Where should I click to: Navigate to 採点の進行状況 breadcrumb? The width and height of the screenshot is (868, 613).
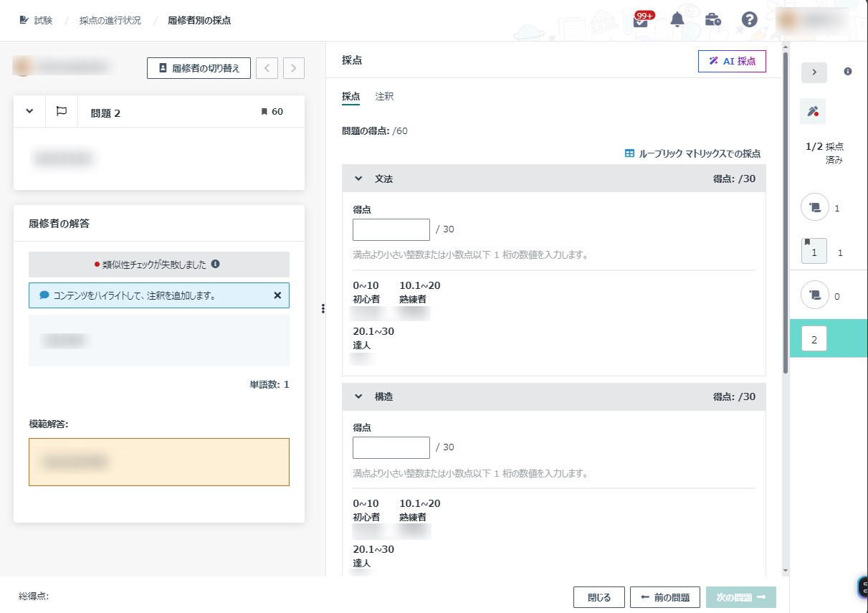point(110,20)
